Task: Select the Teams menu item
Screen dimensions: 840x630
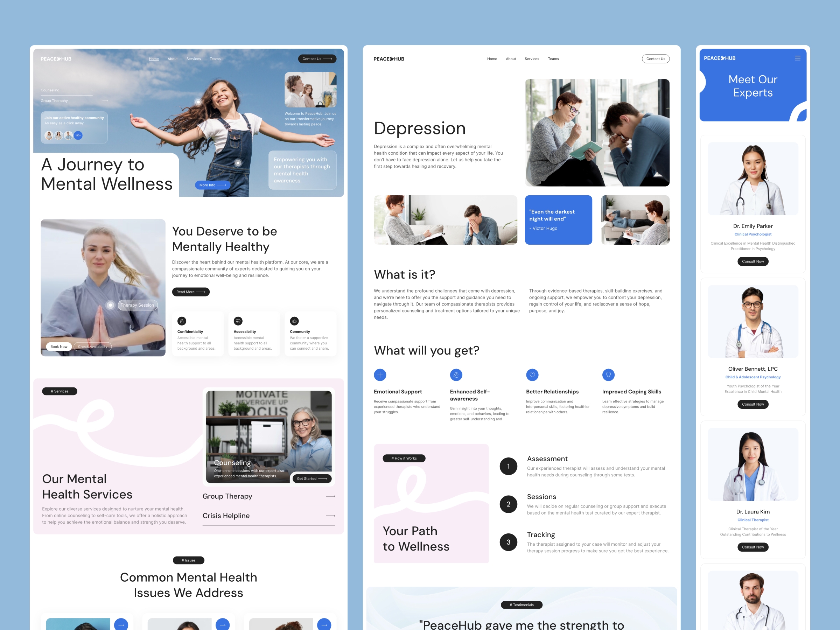Action: [212, 59]
